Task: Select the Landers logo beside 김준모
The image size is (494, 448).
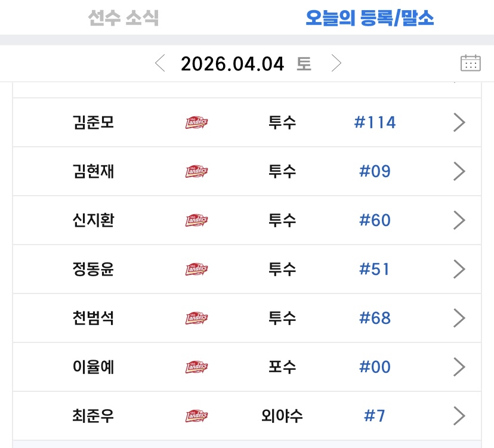Action: pos(196,122)
